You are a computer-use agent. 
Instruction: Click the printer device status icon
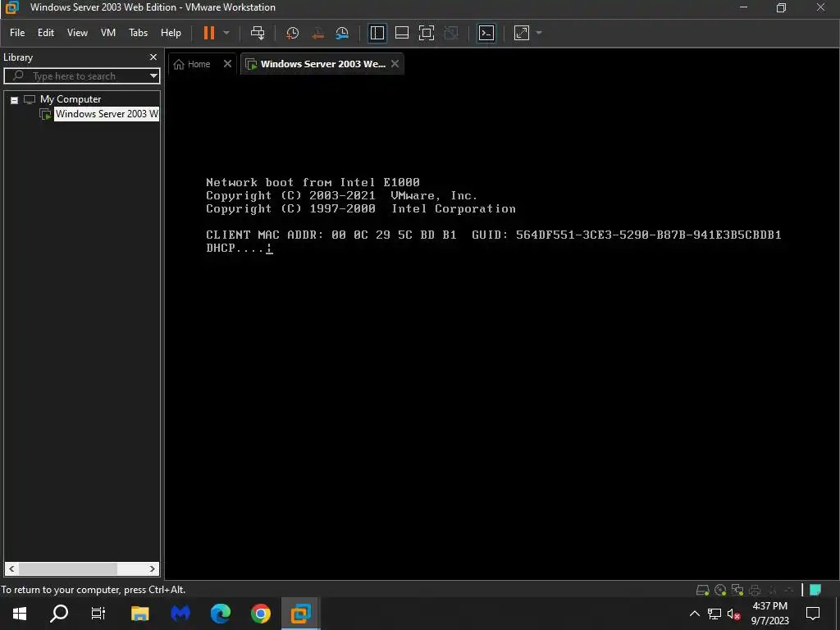(755, 591)
